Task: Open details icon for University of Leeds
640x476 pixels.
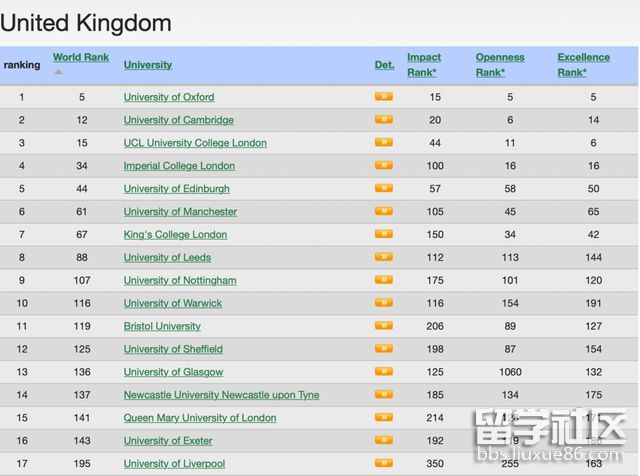Action: (384, 256)
